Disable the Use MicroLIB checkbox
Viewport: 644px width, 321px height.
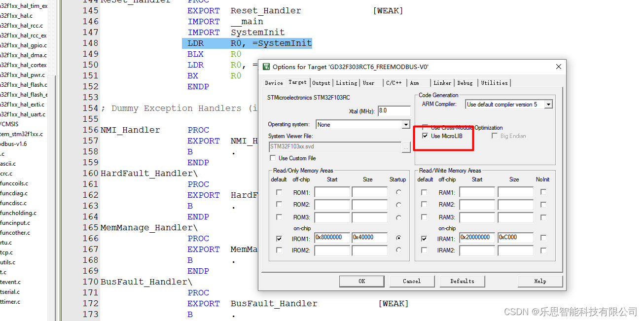(425, 136)
